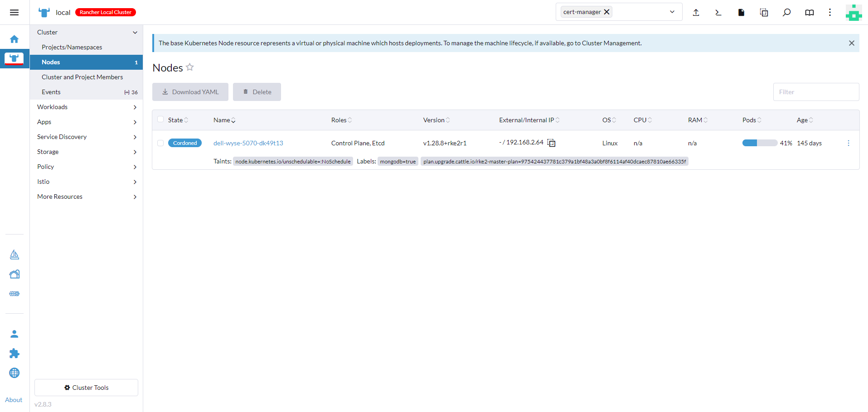
Task: Open the namespace filter dropdown
Action: 672,12
